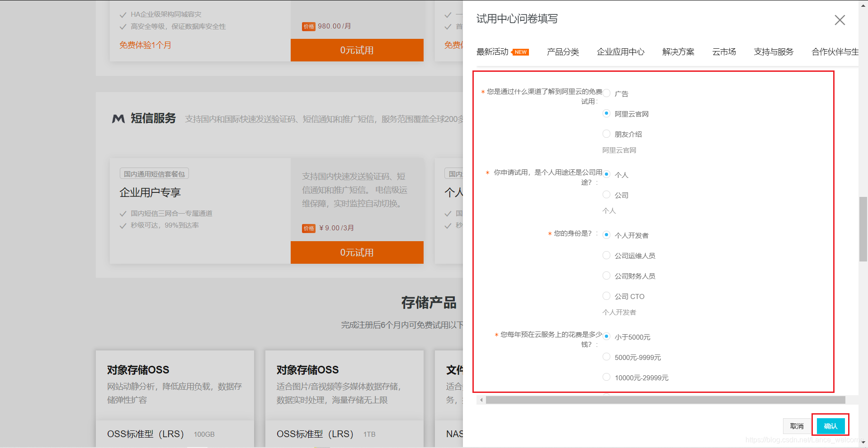Click the 企业用户专享 card title

(x=150, y=192)
